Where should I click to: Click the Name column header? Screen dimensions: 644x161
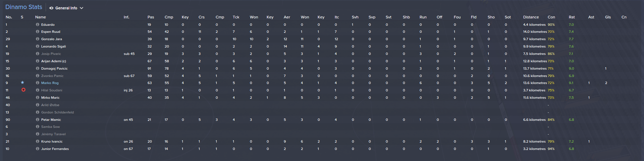pos(41,17)
